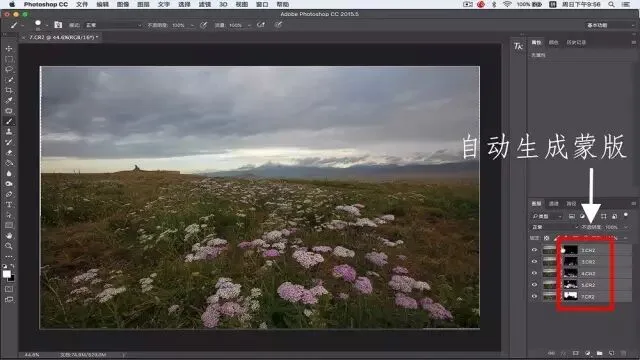Screen dimensions: 640x360
Task: Open the layer opacity dropdown arrow
Action: (625, 227)
